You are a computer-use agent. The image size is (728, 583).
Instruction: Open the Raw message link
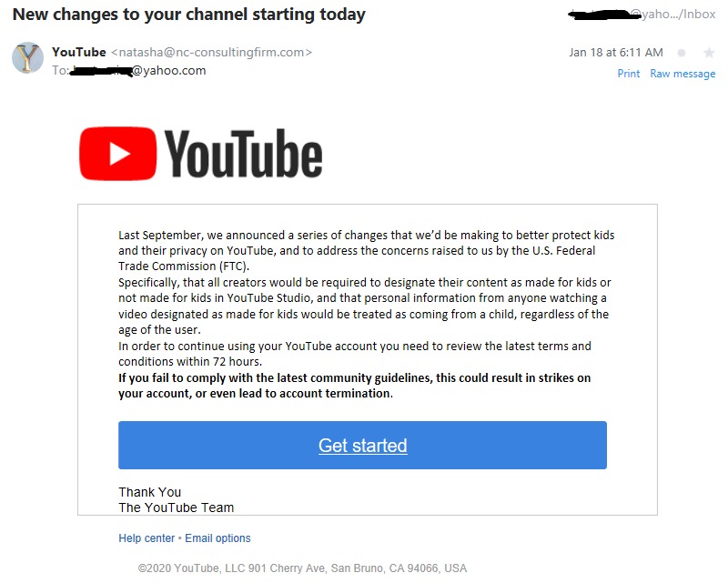tap(682, 74)
